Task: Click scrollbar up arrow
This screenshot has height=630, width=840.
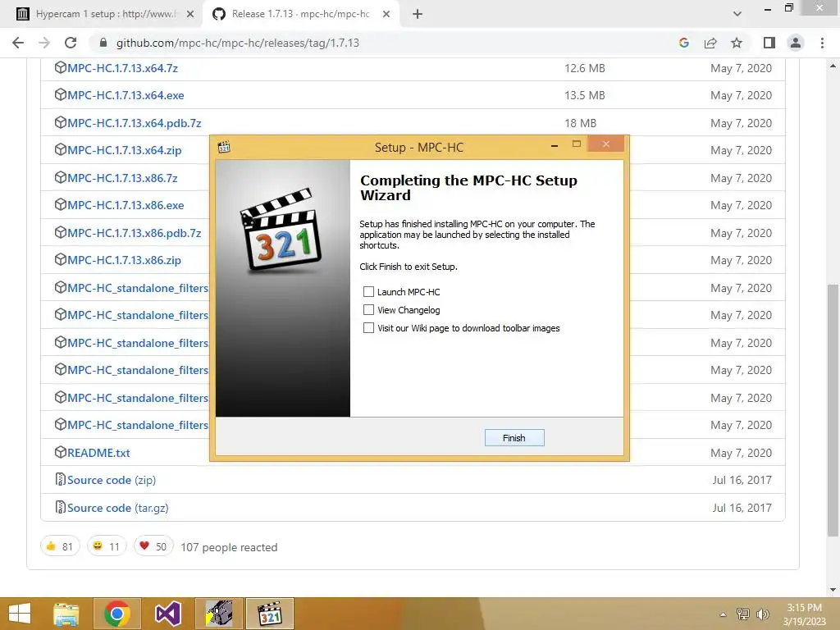Action: [833, 66]
